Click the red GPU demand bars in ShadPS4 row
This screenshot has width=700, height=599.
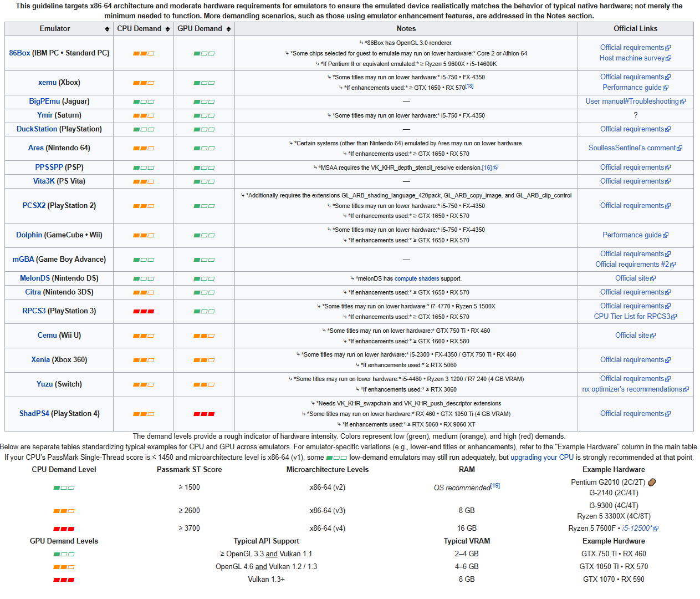(x=204, y=414)
